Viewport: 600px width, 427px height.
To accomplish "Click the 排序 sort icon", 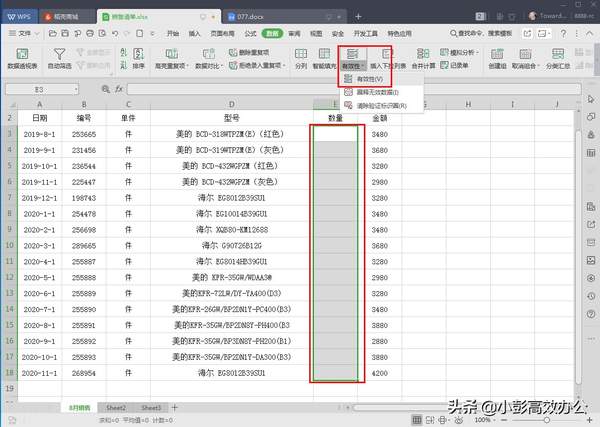I will tap(138, 55).
